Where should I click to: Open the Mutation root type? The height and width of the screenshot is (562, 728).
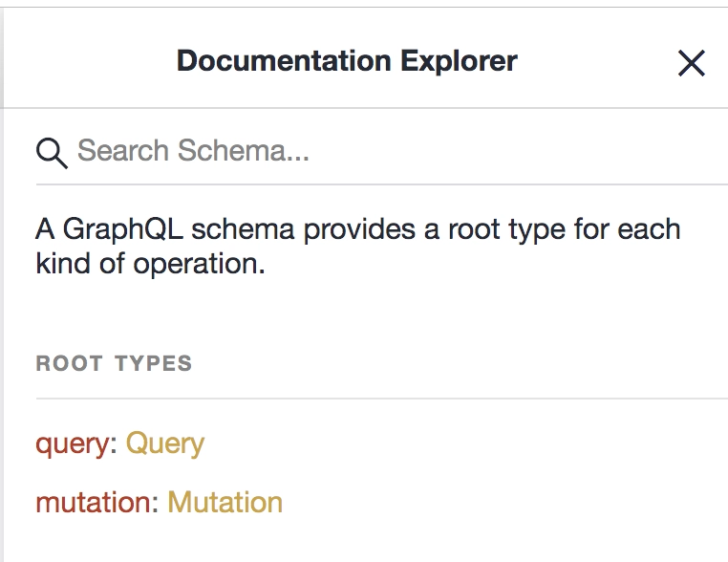click(x=225, y=503)
